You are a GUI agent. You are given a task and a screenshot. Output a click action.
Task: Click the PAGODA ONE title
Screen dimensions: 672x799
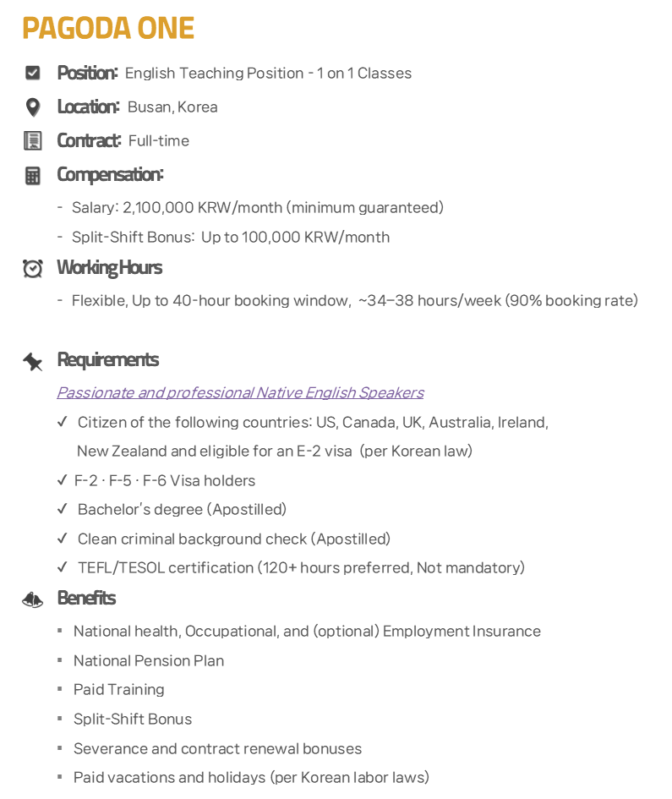(x=108, y=28)
